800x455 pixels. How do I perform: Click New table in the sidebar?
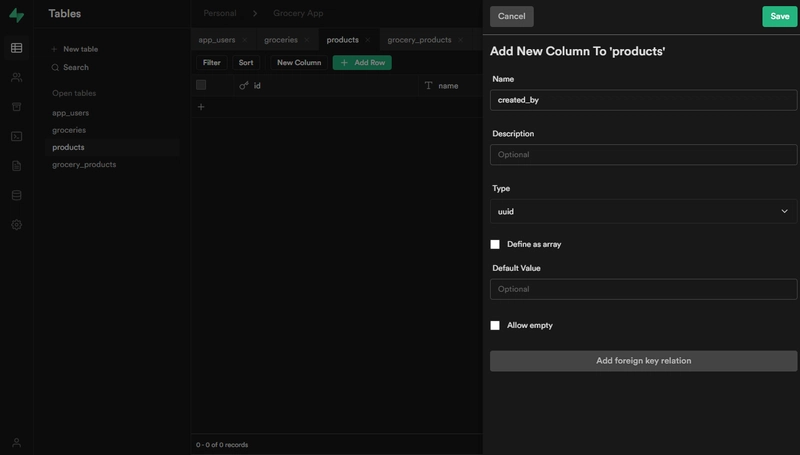(81, 49)
